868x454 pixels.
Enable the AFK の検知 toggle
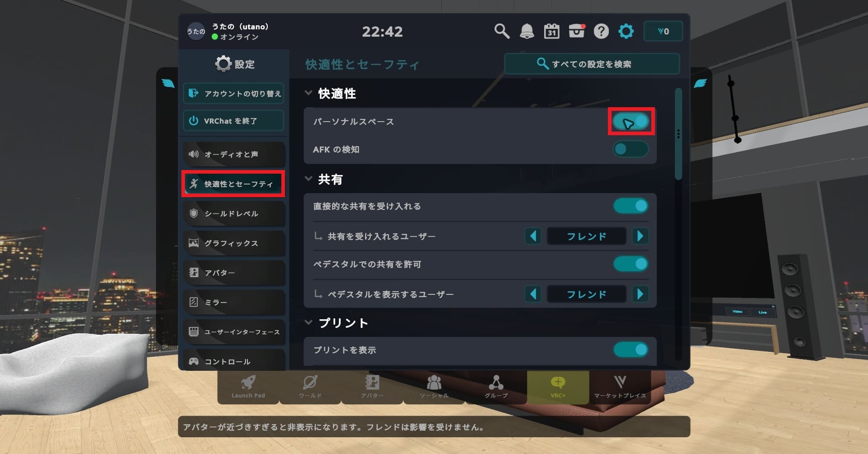click(x=631, y=149)
